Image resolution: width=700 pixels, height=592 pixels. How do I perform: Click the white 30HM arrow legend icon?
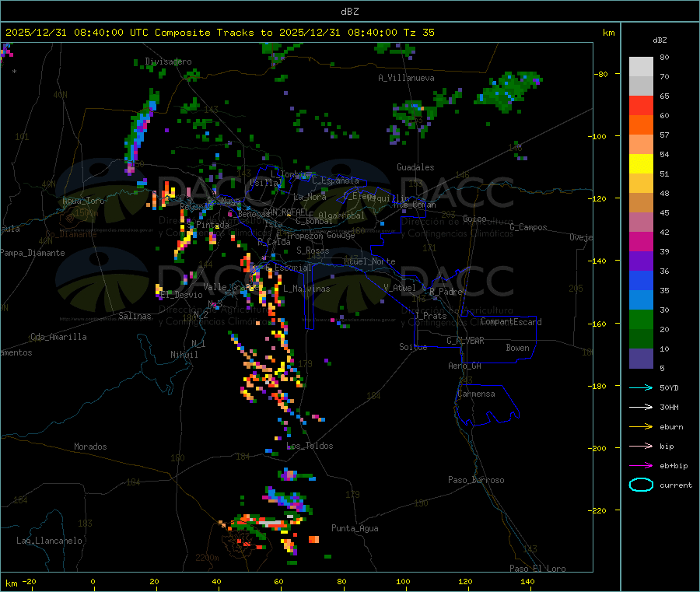[x=641, y=407]
